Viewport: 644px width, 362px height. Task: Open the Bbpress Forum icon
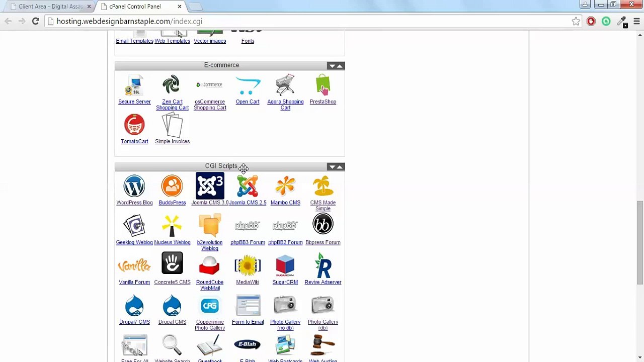323,224
